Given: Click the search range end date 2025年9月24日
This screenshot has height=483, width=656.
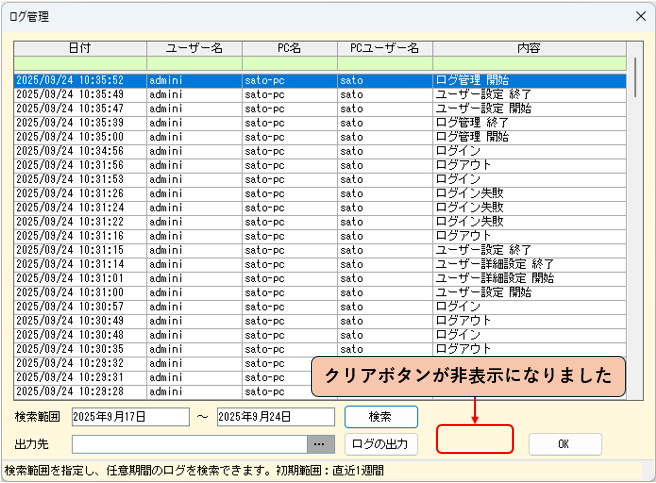Looking at the screenshot, I should (275, 416).
